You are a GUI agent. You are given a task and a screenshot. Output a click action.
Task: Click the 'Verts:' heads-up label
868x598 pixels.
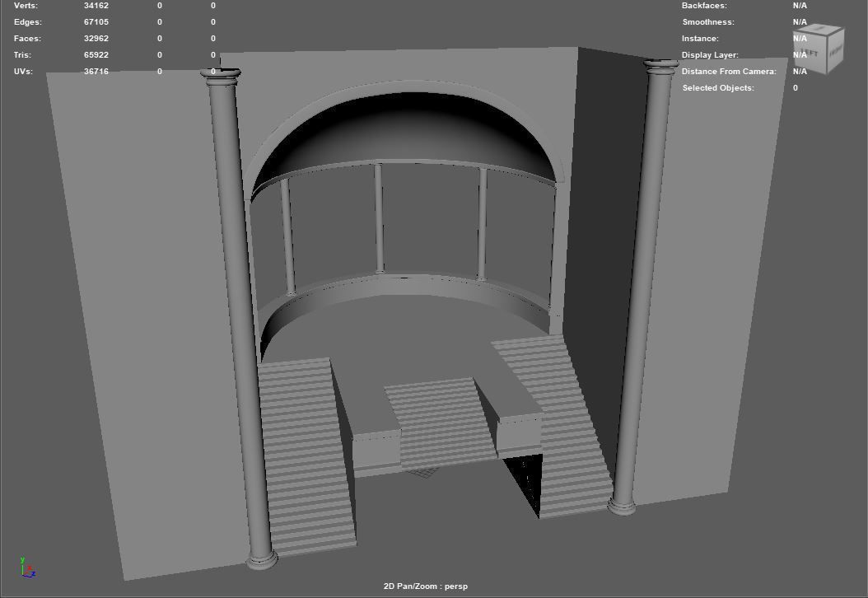click(x=26, y=6)
